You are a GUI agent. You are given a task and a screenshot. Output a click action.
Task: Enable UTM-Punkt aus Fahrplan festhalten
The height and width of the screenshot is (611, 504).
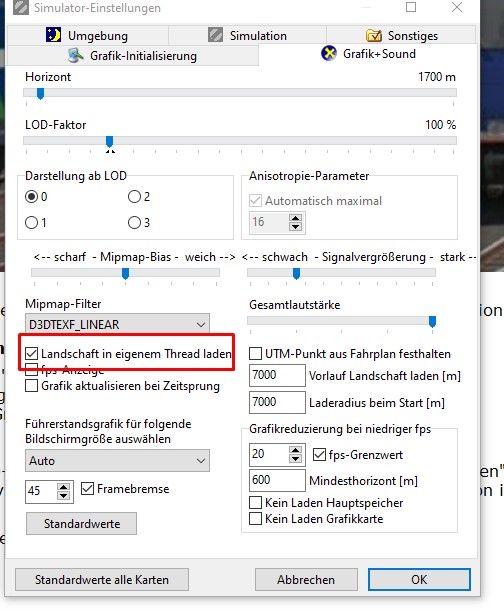coord(255,353)
